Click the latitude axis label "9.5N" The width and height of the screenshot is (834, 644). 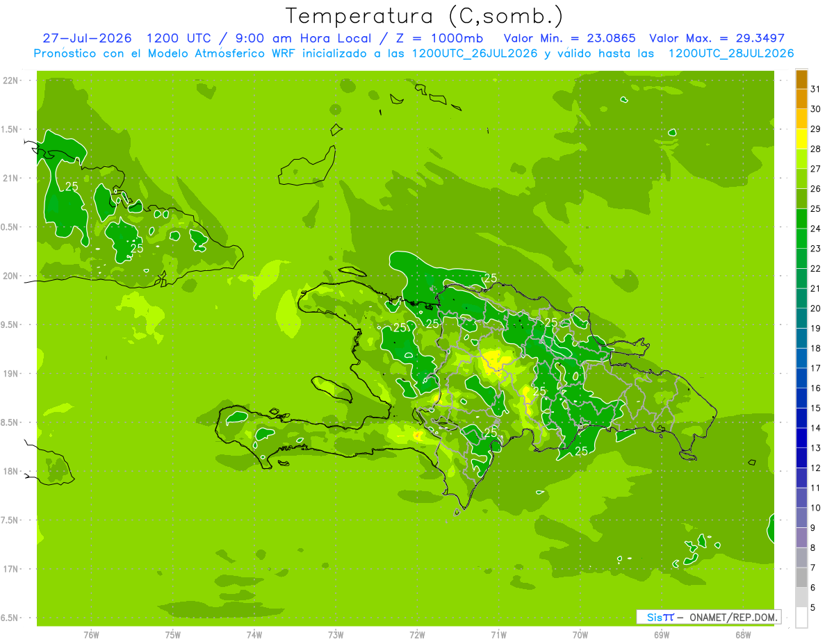tap(10, 324)
